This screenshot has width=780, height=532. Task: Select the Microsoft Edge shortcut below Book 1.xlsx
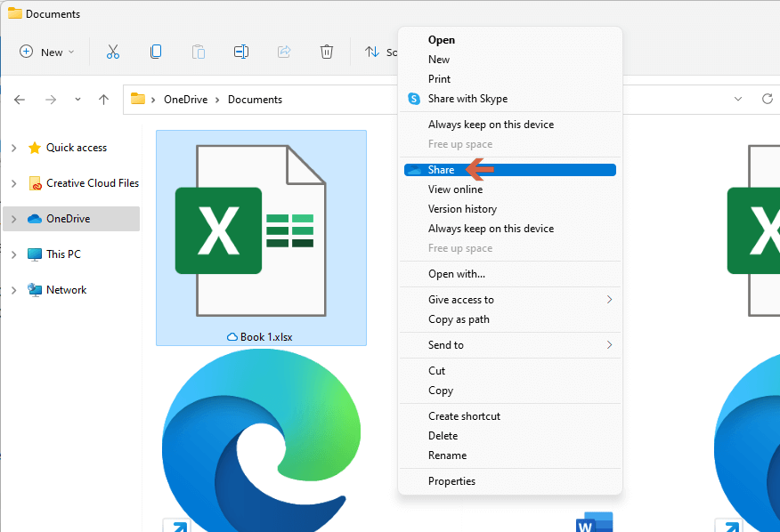[x=261, y=440]
